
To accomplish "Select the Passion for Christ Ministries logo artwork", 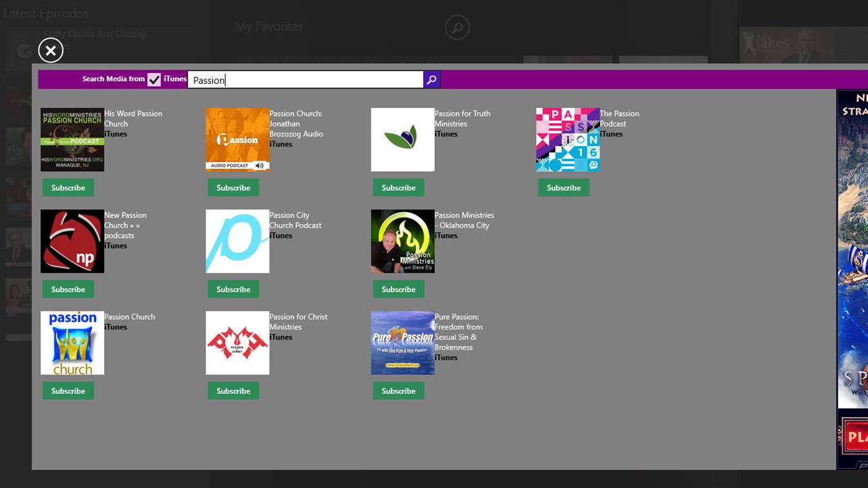I will pos(237,342).
